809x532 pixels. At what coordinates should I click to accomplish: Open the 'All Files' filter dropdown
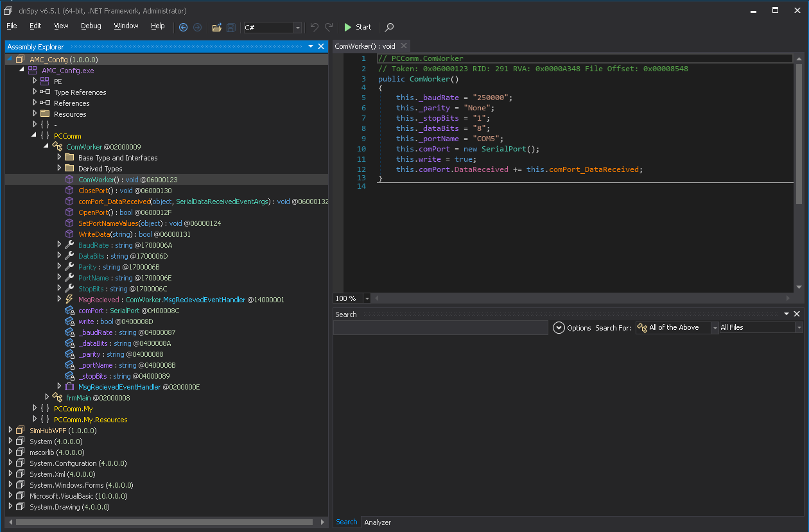tap(799, 327)
